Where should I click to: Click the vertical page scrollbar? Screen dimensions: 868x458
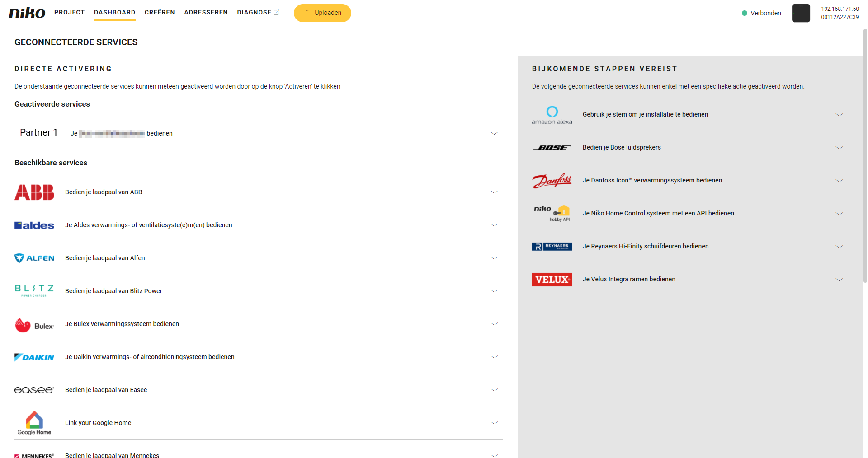[x=865, y=156]
